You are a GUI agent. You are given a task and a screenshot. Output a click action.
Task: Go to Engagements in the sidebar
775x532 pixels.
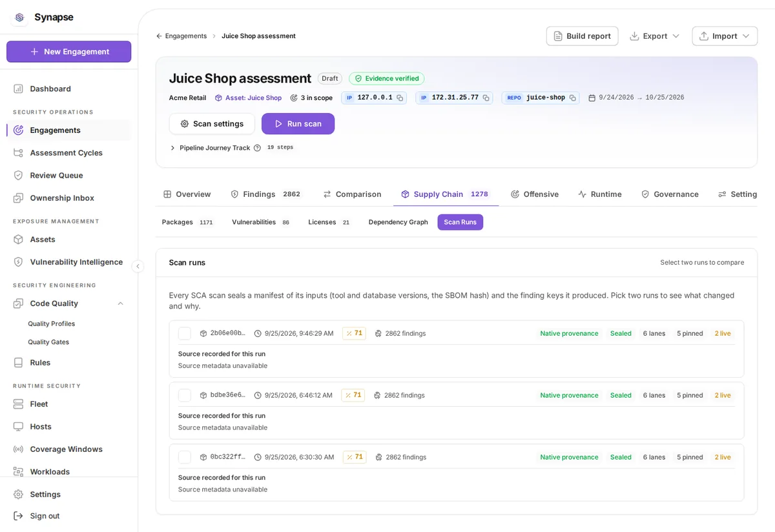[x=68, y=130]
